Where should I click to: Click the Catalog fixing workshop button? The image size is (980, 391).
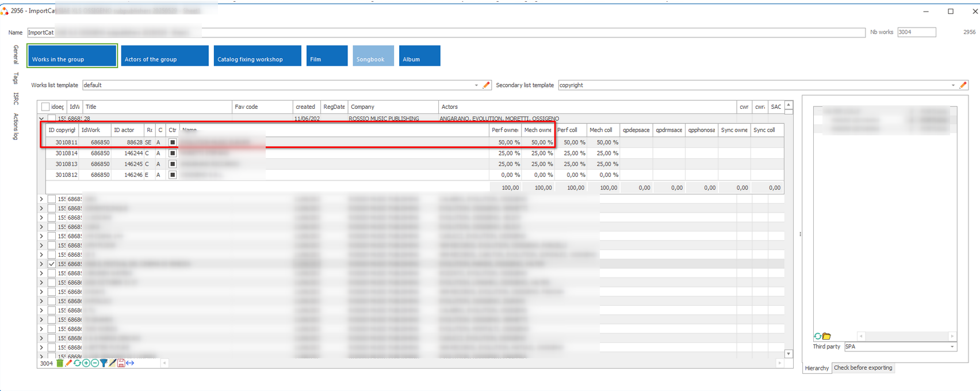[x=257, y=56]
